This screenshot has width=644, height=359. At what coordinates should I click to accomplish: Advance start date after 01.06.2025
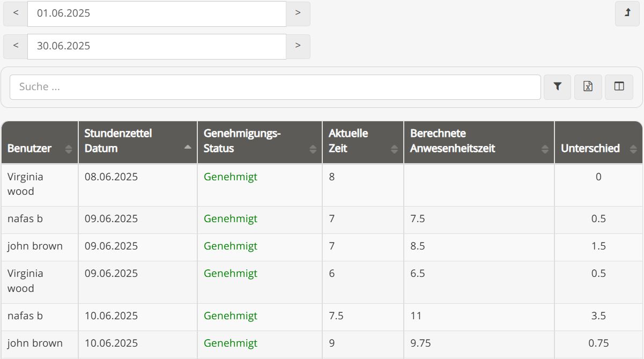click(298, 13)
